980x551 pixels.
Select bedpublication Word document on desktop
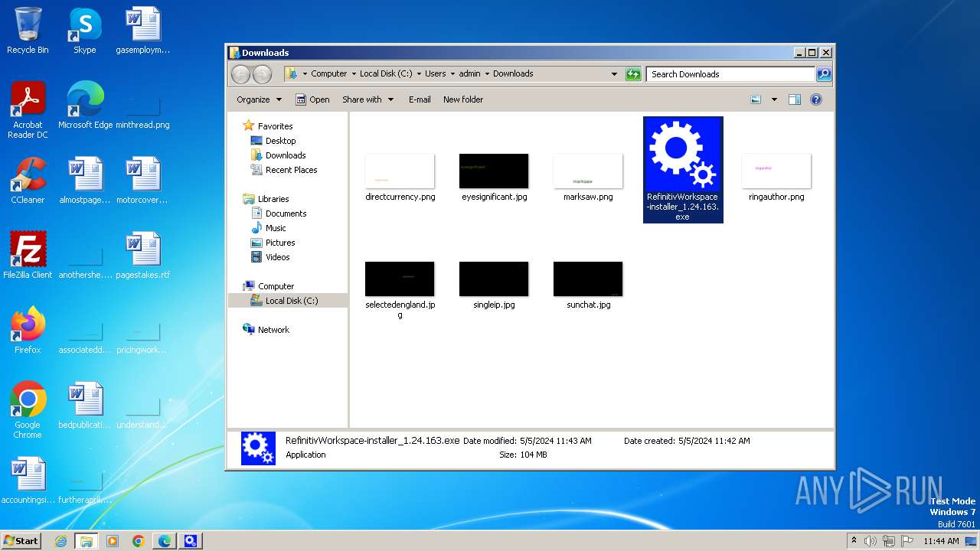coord(85,406)
